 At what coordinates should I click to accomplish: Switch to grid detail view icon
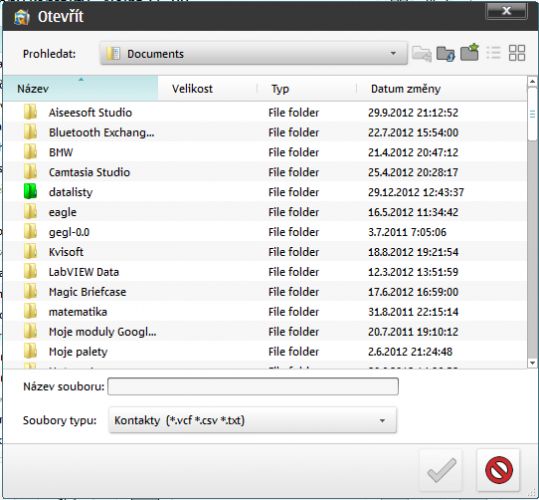click(x=517, y=53)
